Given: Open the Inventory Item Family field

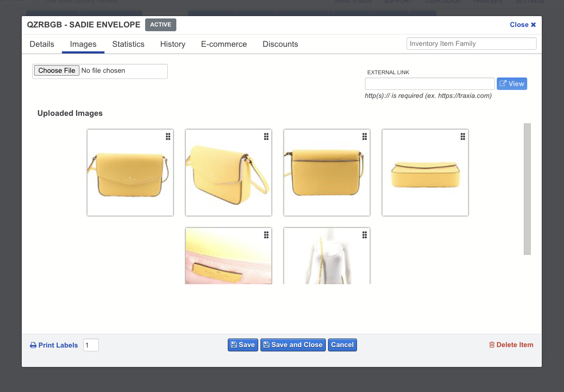Looking at the screenshot, I should click(x=471, y=43).
